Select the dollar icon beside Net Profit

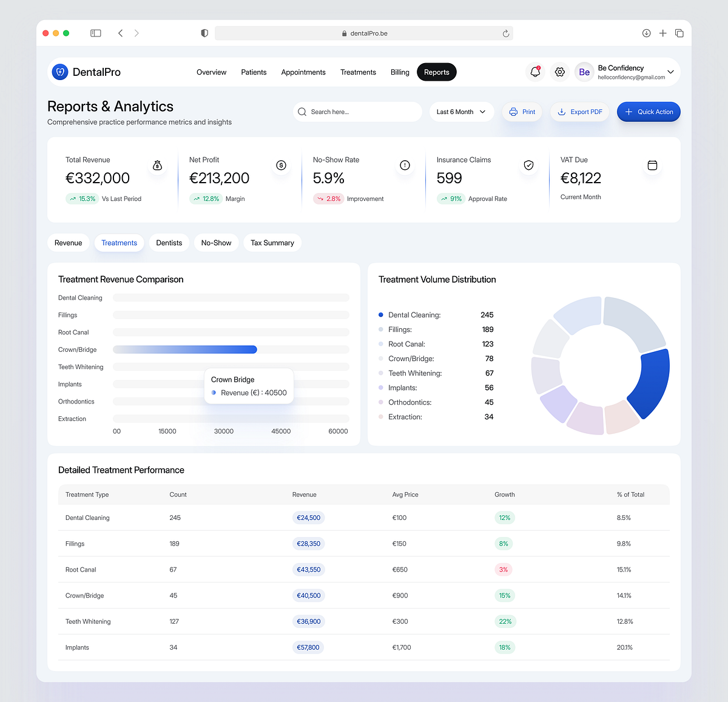[x=281, y=164]
